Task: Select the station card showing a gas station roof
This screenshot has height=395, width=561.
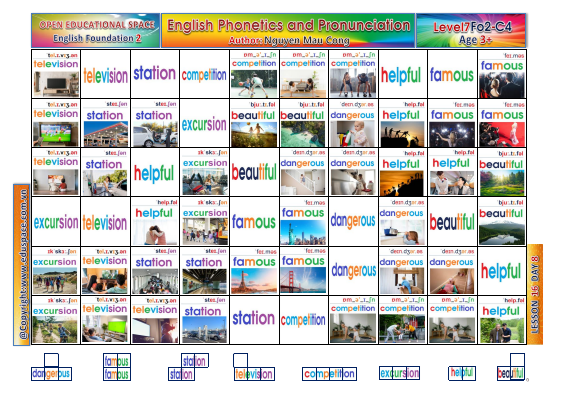Action: point(106,123)
